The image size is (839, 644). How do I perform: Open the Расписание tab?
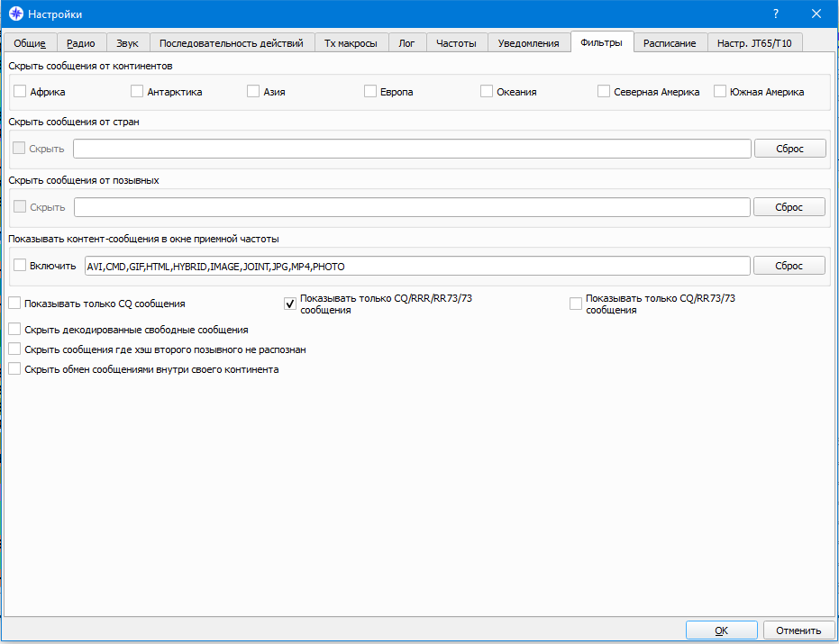point(670,43)
